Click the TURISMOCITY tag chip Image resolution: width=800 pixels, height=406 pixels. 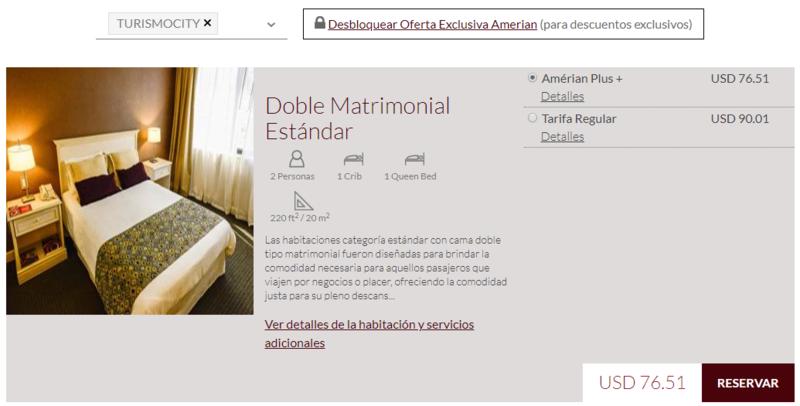click(x=163, y=23)
